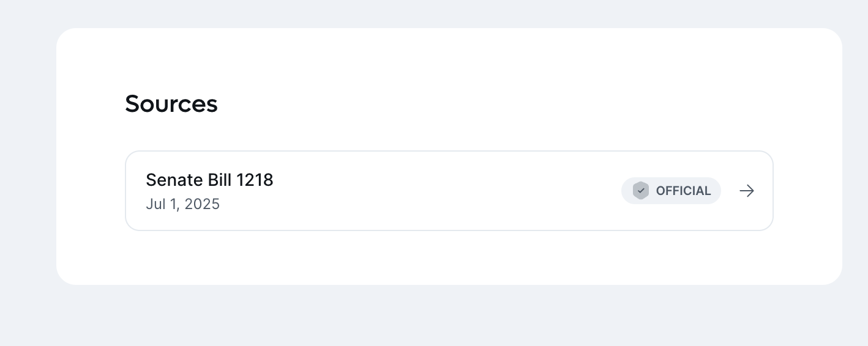
Task: Open the Senate Bill 1218 source card
Action: pos(449,191)
